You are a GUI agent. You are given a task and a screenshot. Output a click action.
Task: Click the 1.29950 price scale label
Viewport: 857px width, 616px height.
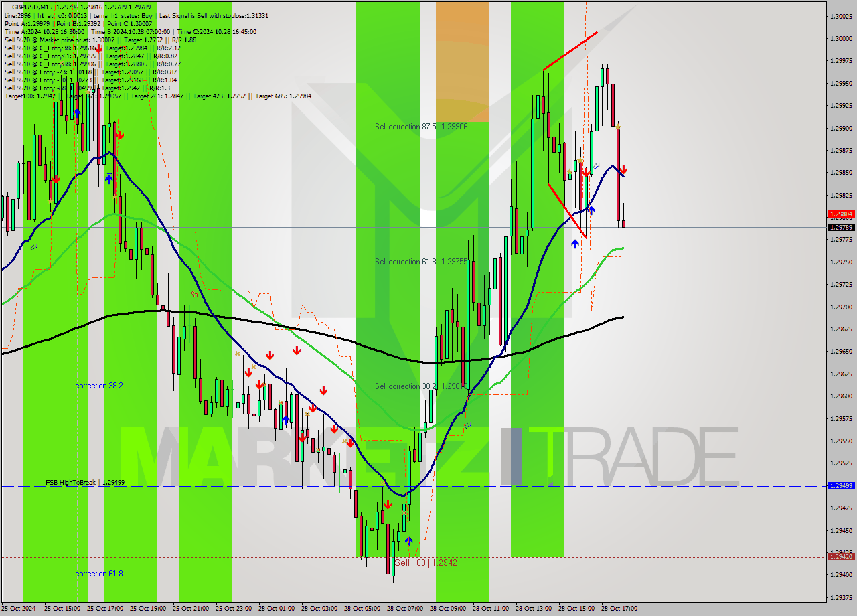(x=841, y=84)
